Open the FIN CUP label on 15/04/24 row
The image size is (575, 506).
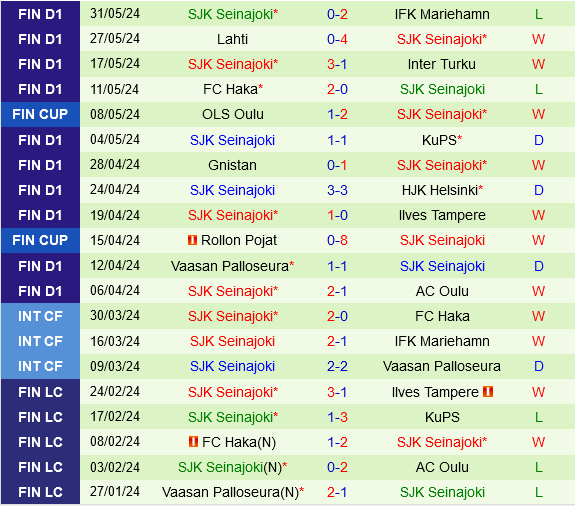40,241
